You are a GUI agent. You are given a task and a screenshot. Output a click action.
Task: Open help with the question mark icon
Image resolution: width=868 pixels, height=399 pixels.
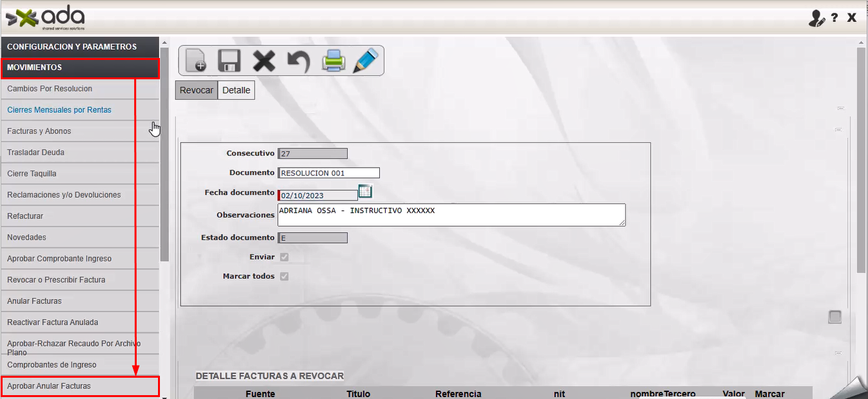[x=834, y=18]
